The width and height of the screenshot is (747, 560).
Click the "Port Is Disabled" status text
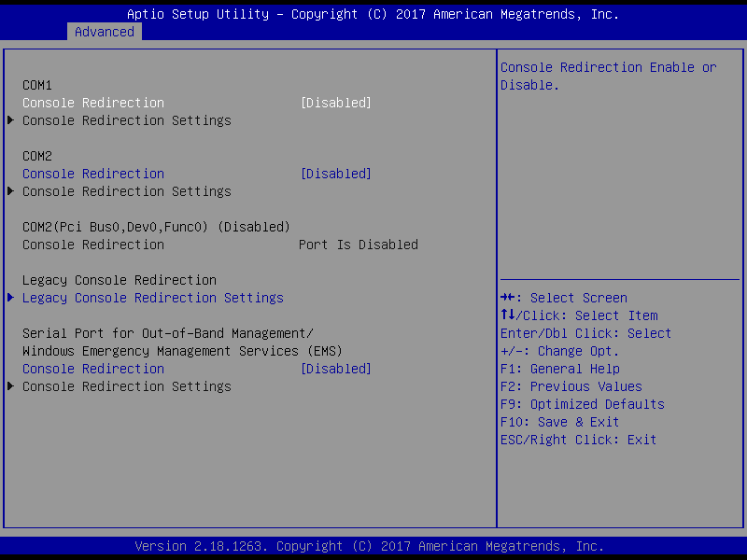358,245
